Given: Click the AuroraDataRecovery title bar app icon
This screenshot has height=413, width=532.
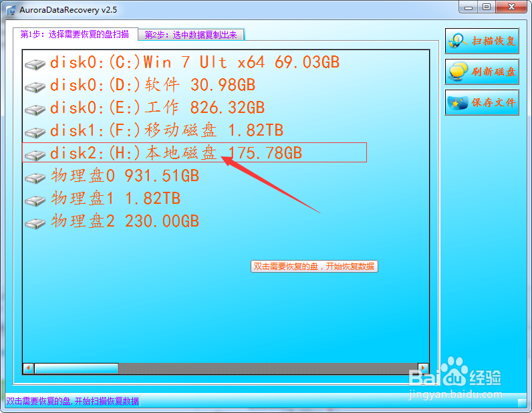Looking at the screenshot, I should tap(11, 10).
